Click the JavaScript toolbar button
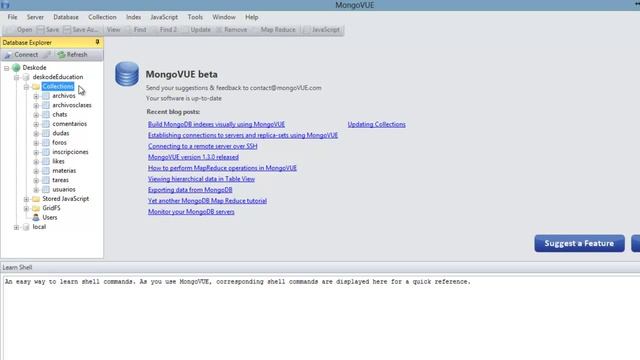The image size is (640, 360). click(x=322, y=30)
